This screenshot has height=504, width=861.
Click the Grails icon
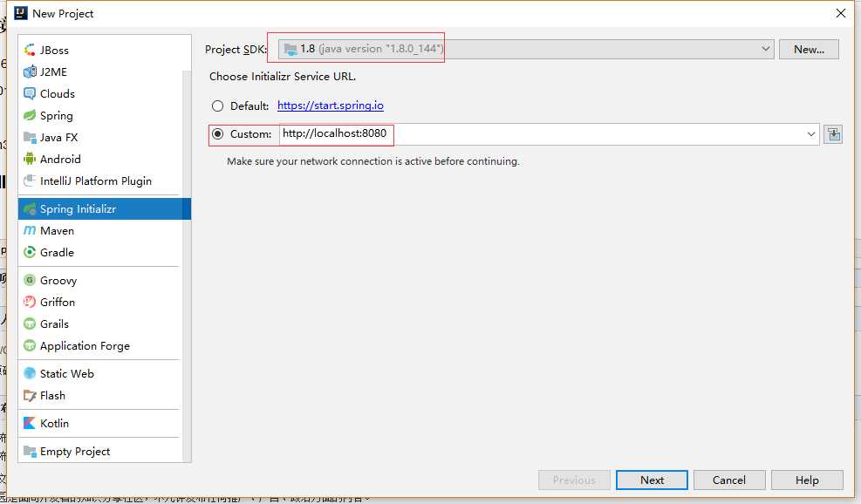pos(30,324)
